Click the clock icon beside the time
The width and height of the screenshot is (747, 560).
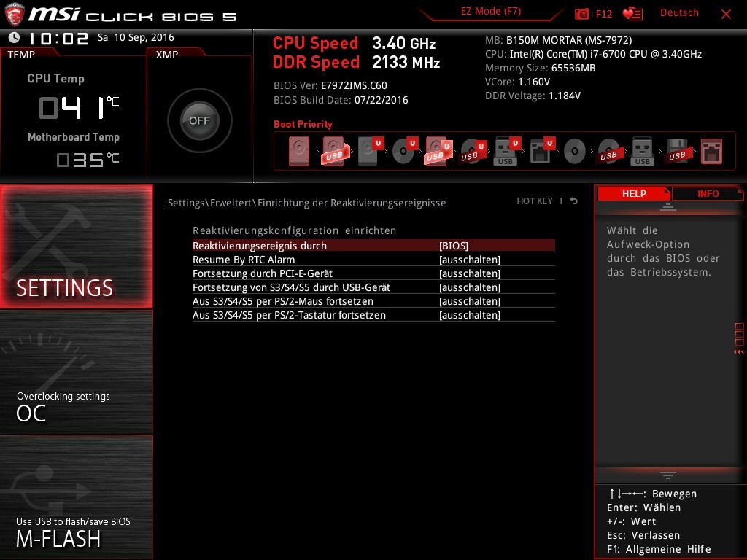[x=15, y=37]
